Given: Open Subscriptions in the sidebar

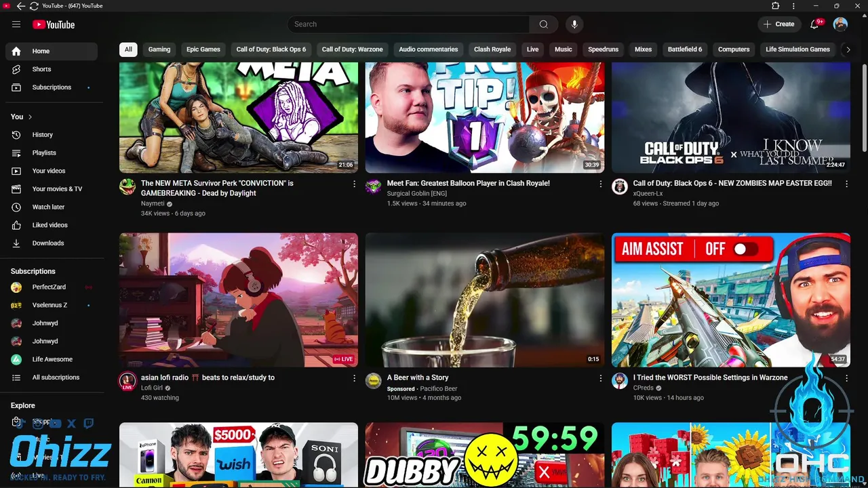Looking at the screenshot, I should [x=52, y=87].
